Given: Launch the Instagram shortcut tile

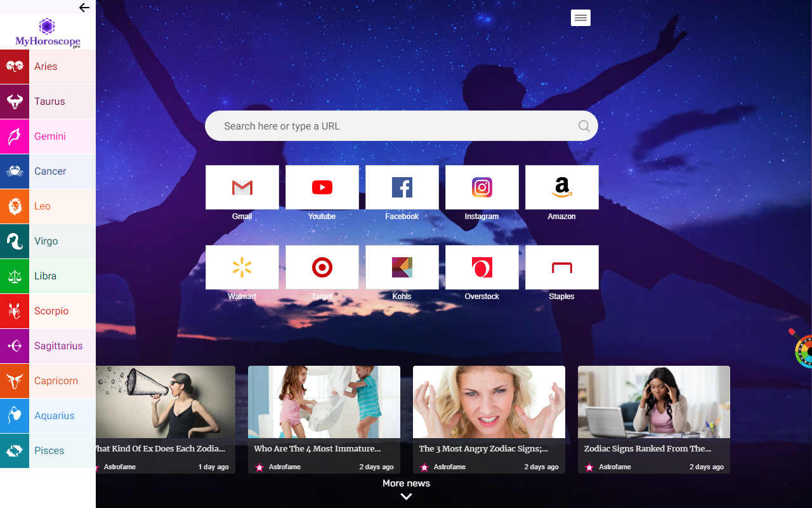Looking at the screenshot, I should tap(481, 187).
